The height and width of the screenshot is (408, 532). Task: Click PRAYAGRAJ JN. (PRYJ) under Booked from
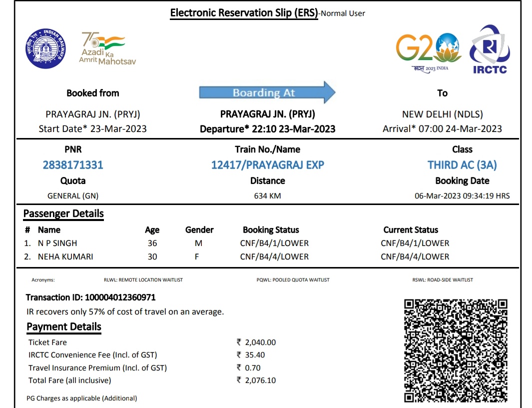93,114
